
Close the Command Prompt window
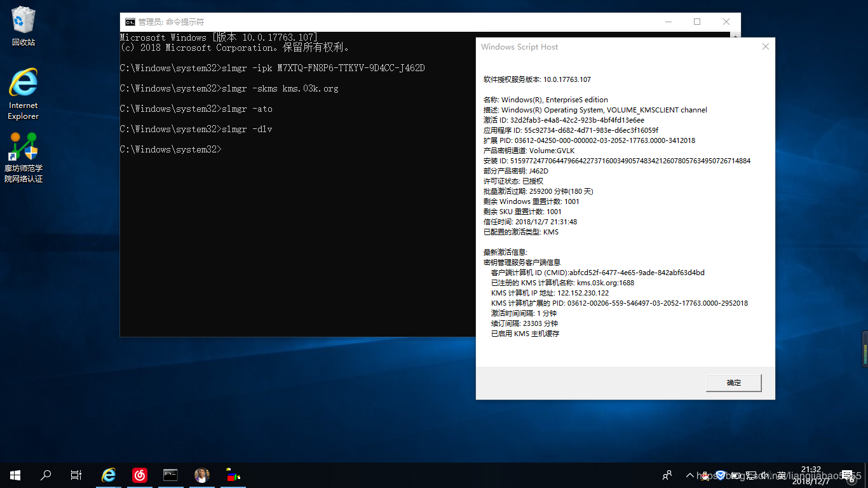pos(726,22)
